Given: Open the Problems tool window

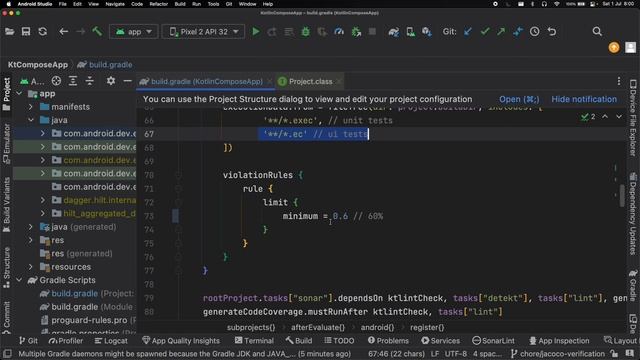Looking at the screenshot, I should point(388,340).
